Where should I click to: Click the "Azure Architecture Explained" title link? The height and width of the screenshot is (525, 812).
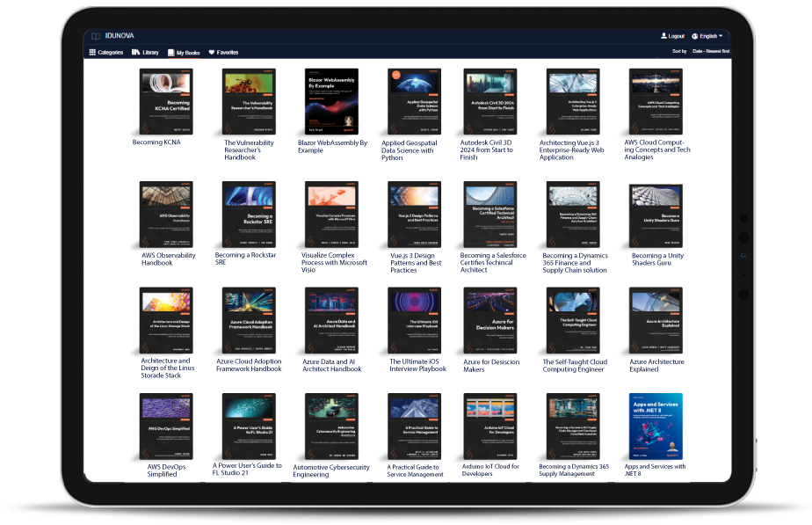(656, 365)
